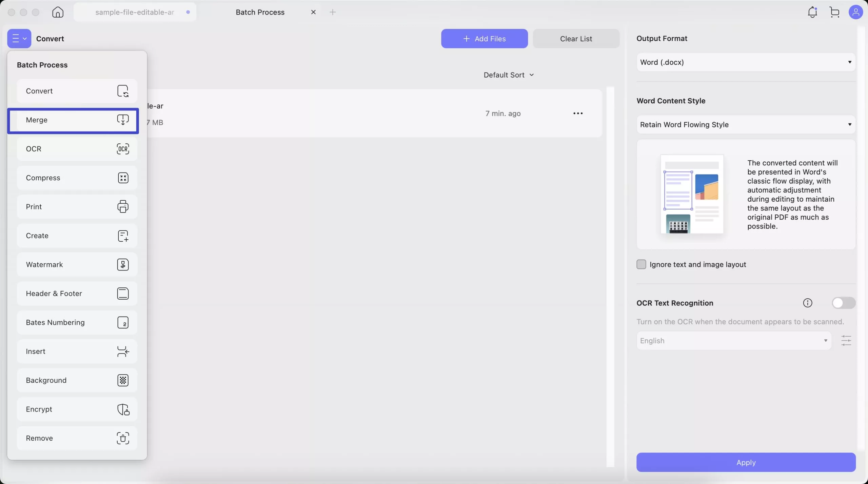The height and width of the screenshot is (484, 868).
Task: Click the Merge download-style icon
Action: [123, 120]
